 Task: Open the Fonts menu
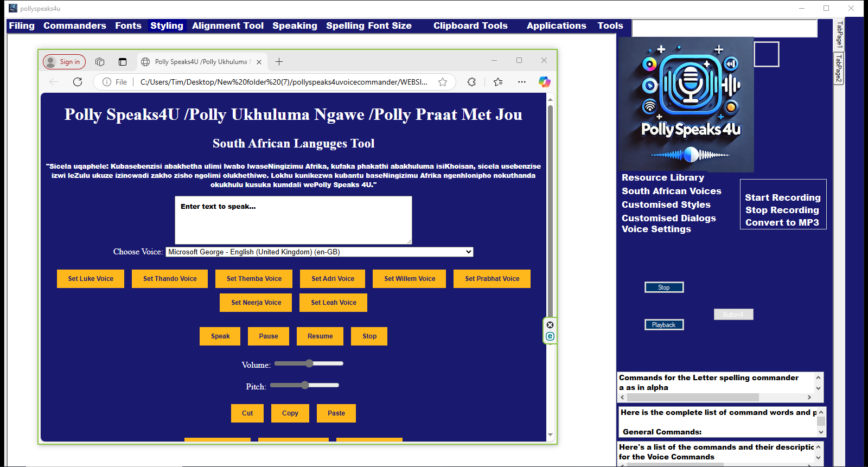[128, 25]
